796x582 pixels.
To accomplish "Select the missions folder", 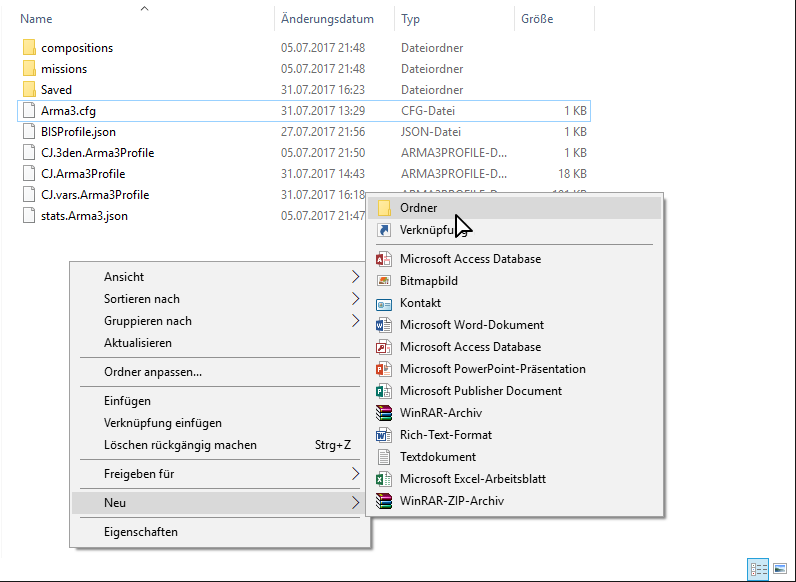I will pyautogui.click(x=64, y=69).
